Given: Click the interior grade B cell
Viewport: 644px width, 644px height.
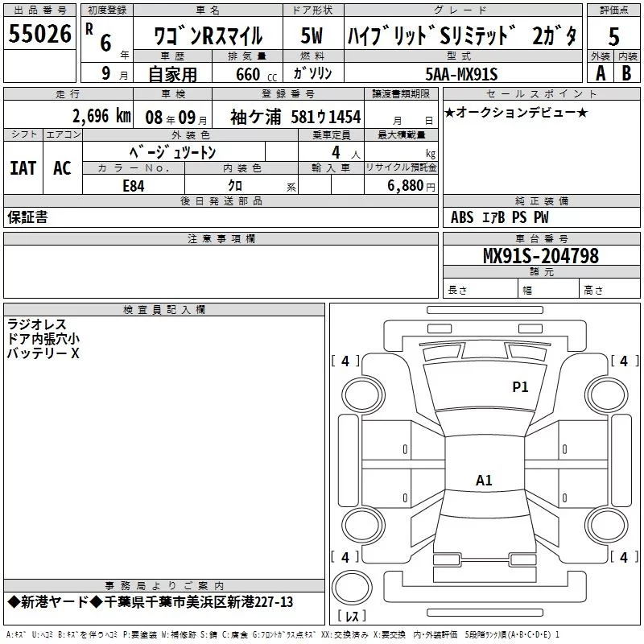Looking at the screenshot, I should coord(627,73).
